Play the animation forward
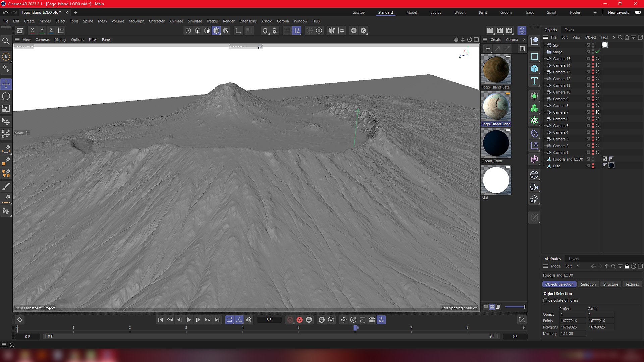644x362 pixels. (189, 320)
